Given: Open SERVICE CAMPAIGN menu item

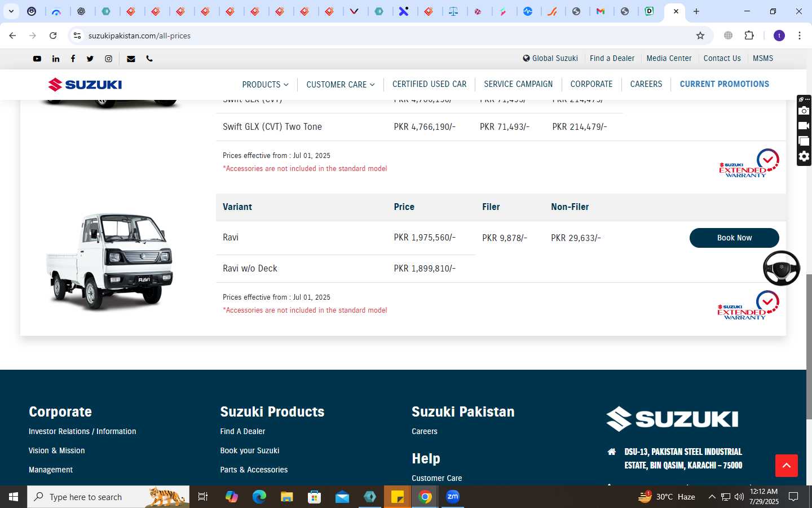Looking at the screenshot, I should click(x=518, y=84).
